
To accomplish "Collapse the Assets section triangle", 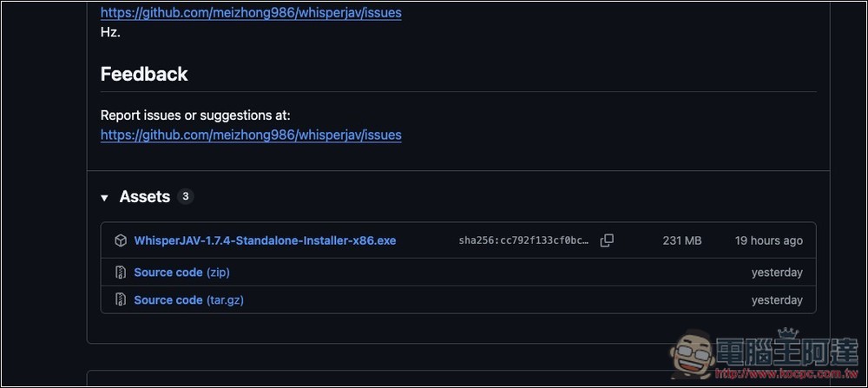I will tap(104, 198).
